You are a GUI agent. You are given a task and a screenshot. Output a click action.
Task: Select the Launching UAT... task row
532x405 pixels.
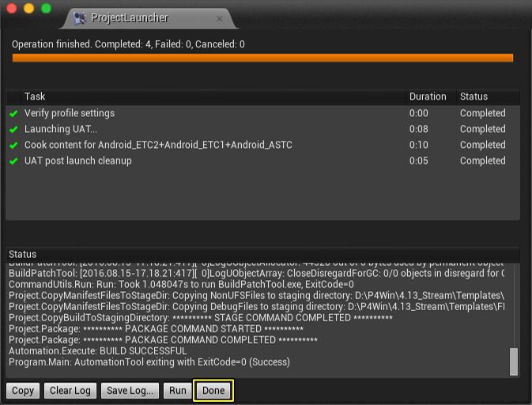click(x=262, y=129)
